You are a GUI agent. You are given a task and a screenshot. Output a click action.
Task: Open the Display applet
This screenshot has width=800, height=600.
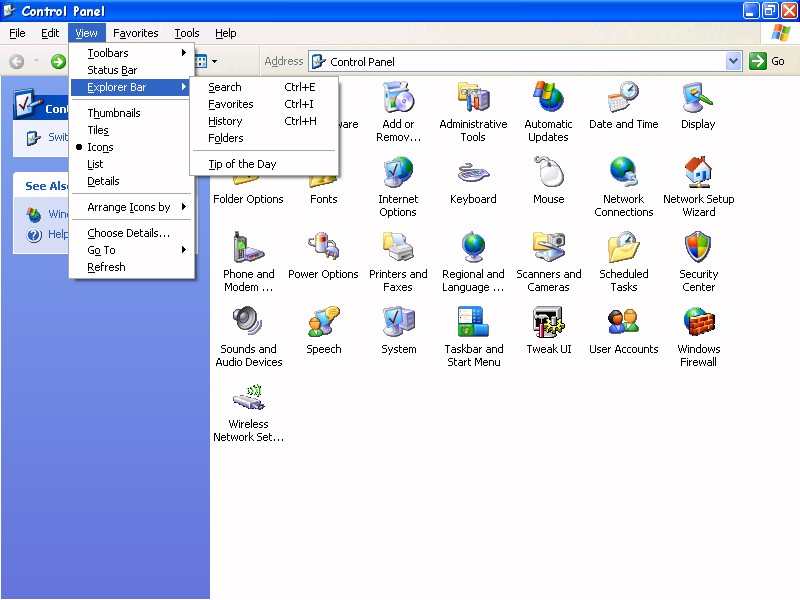[x=698, y=105]
